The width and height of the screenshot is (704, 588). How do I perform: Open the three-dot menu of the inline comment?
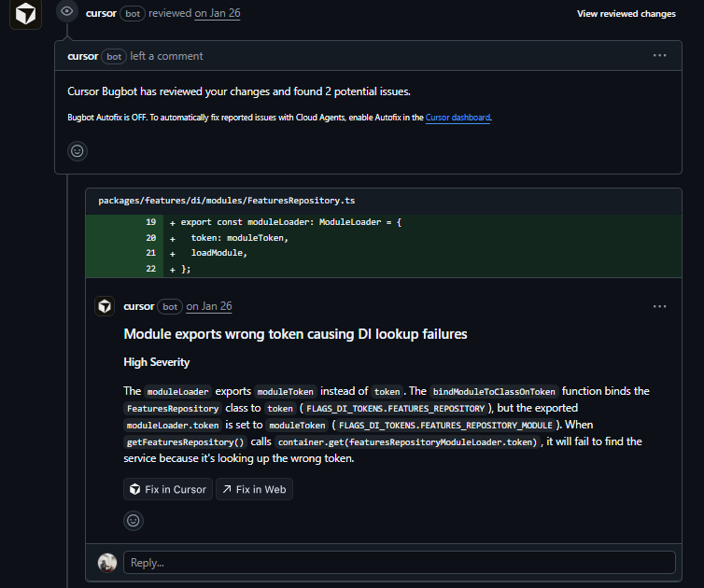click(x=659, y=306)
